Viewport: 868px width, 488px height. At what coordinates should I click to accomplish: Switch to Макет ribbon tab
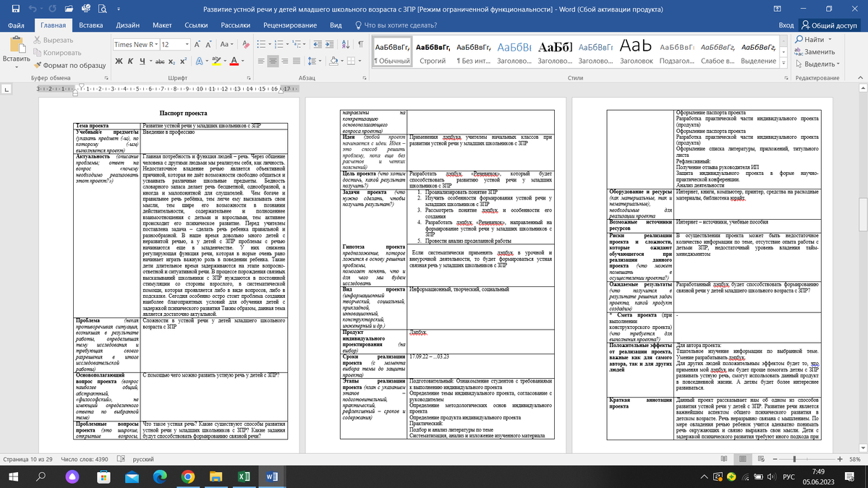pyautogui.click(x=162, y=25)
